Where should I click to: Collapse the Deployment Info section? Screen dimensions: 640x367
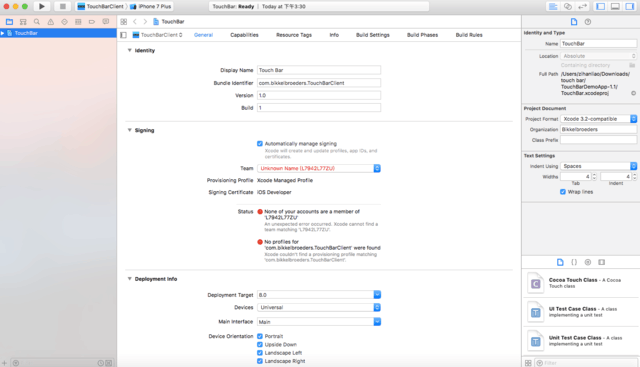click(129, 279)
